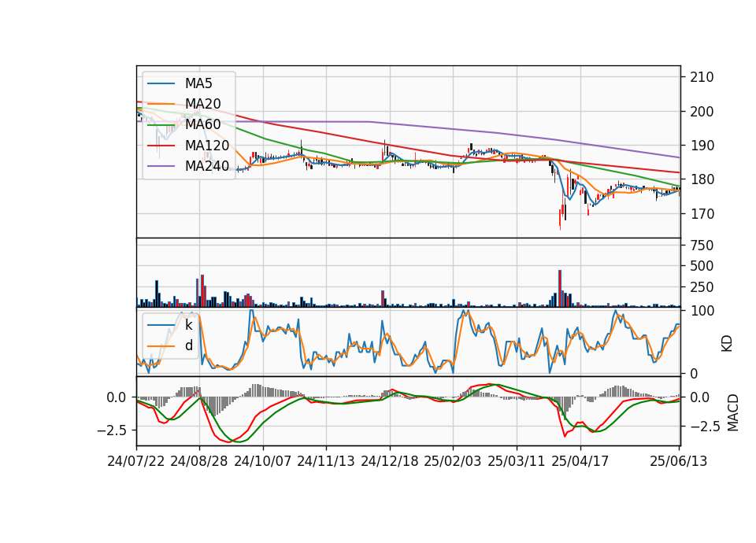Click the blue MA5 legend line sample
756x543 pixels.
[161, 84]
